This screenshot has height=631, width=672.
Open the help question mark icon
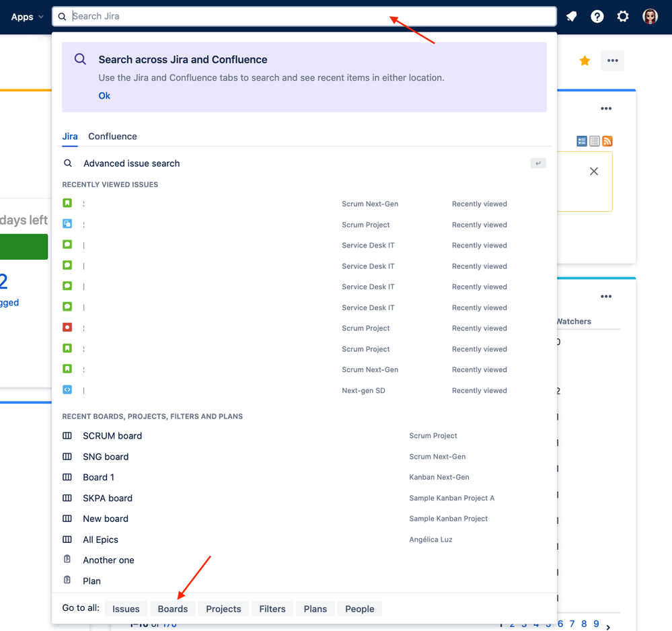point(597,17)
